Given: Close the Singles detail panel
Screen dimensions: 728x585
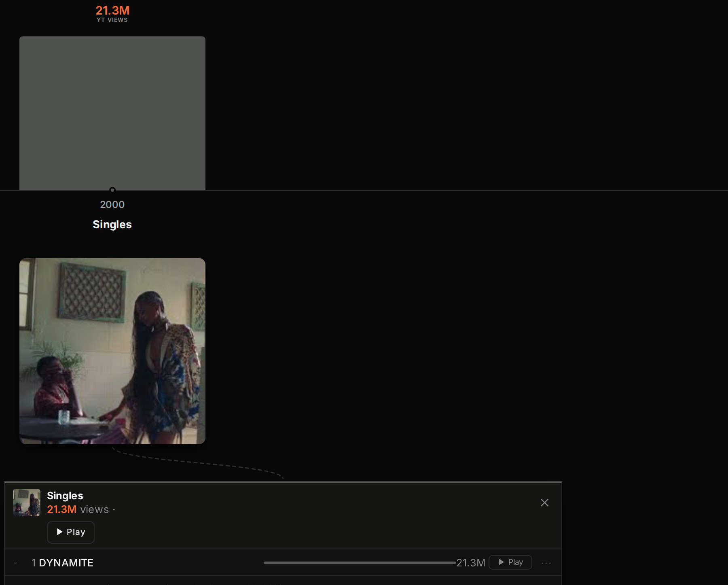Looking at the screenshot, I should click(x=544, y=502).
